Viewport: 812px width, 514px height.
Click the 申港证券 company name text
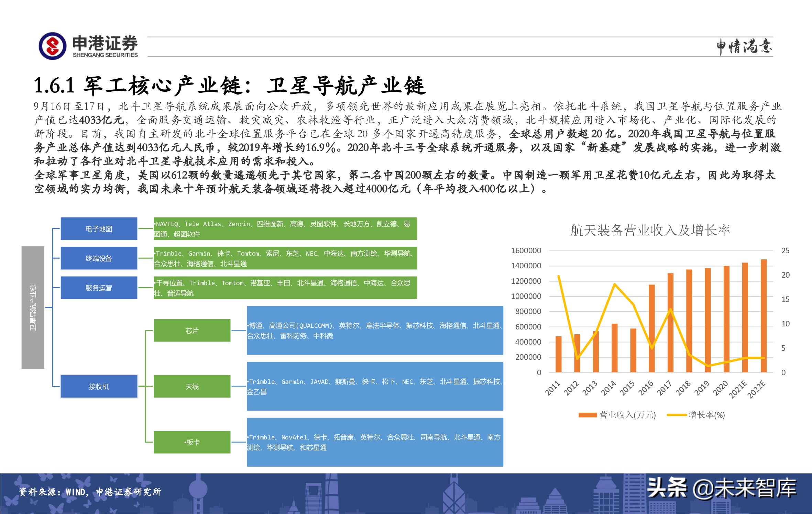pos(105,43)
